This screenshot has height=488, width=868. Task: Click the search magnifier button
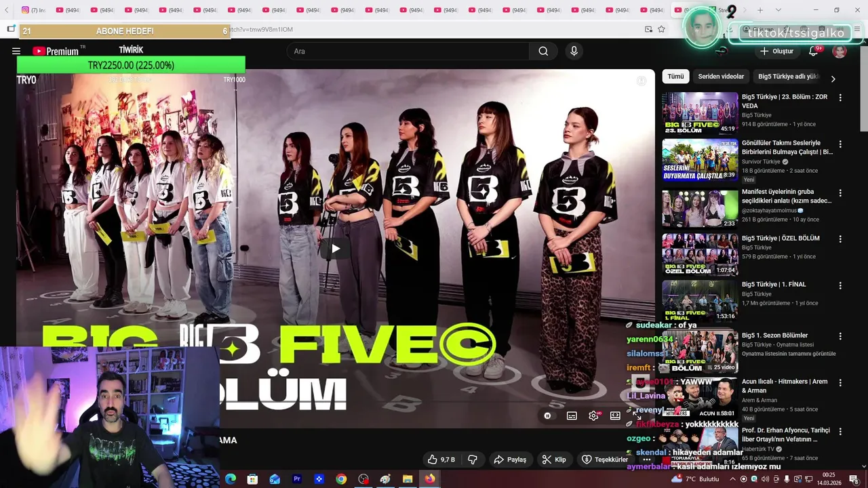543,51
